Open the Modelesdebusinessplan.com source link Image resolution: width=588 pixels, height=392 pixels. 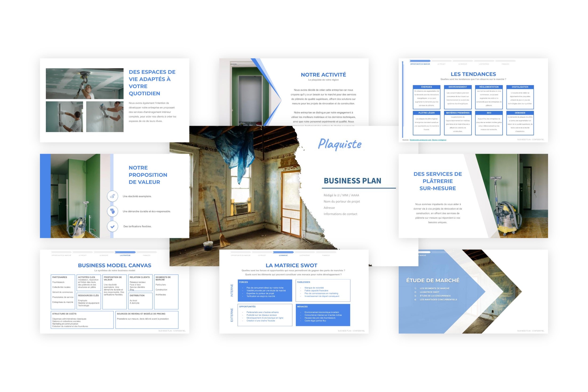point(420,140)
